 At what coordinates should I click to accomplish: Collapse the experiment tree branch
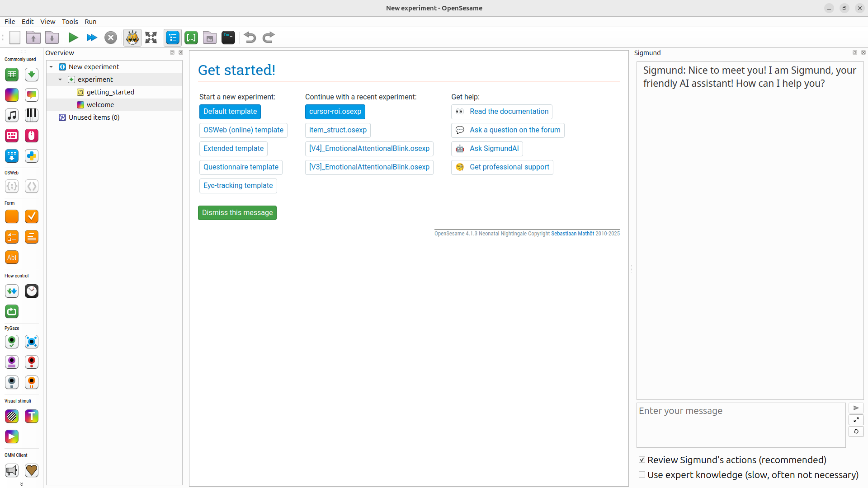pos(60,79)
